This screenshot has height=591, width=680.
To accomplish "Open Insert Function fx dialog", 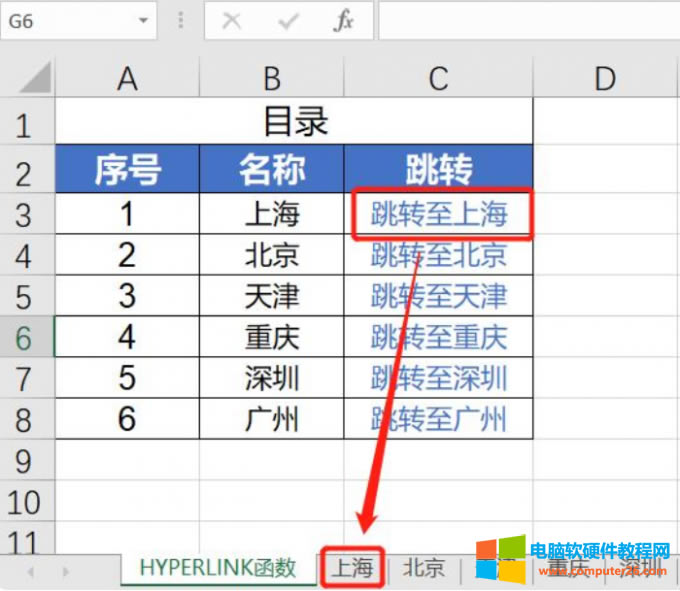I will tap(343, 21).
